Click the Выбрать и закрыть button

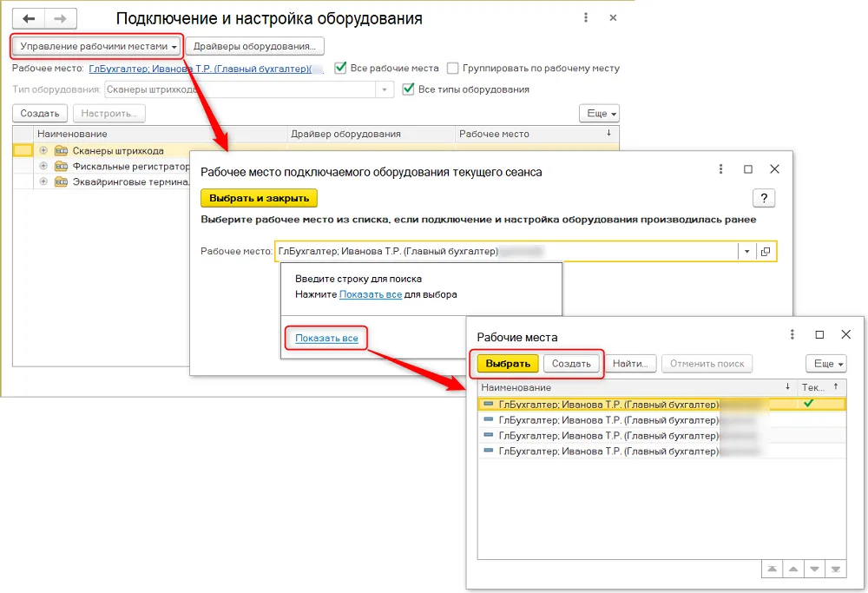(x=259, y=198)
